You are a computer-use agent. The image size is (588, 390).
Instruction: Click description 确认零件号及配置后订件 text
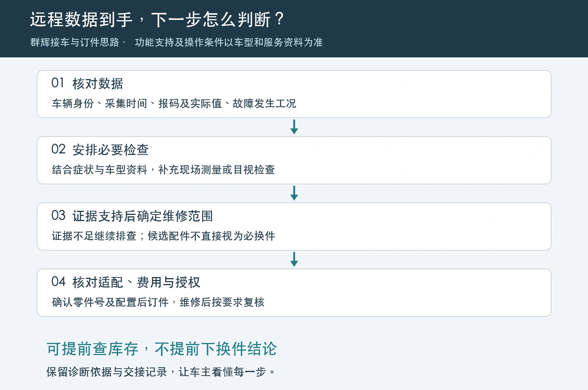pyautogui.click(x=110, y=302)
